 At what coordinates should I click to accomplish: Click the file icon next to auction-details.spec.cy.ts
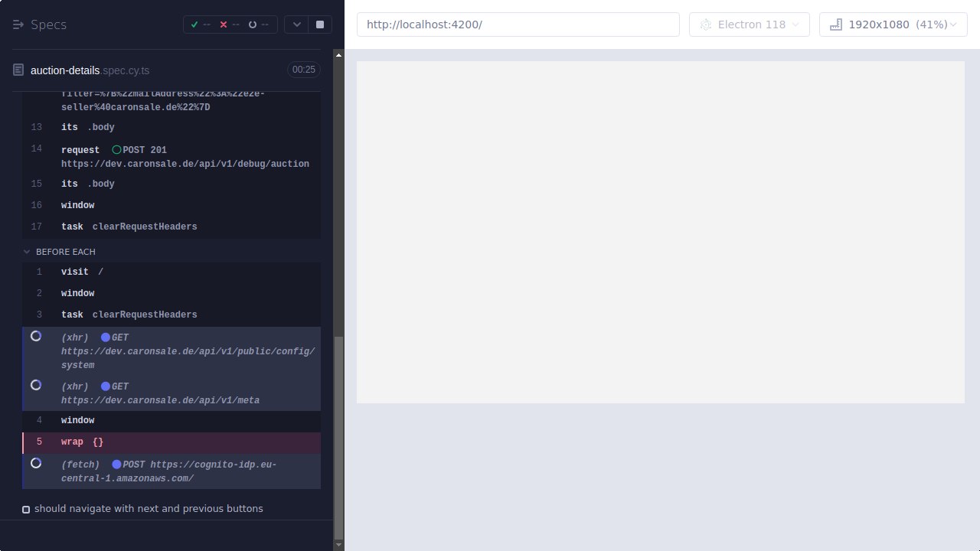(18, 70)
